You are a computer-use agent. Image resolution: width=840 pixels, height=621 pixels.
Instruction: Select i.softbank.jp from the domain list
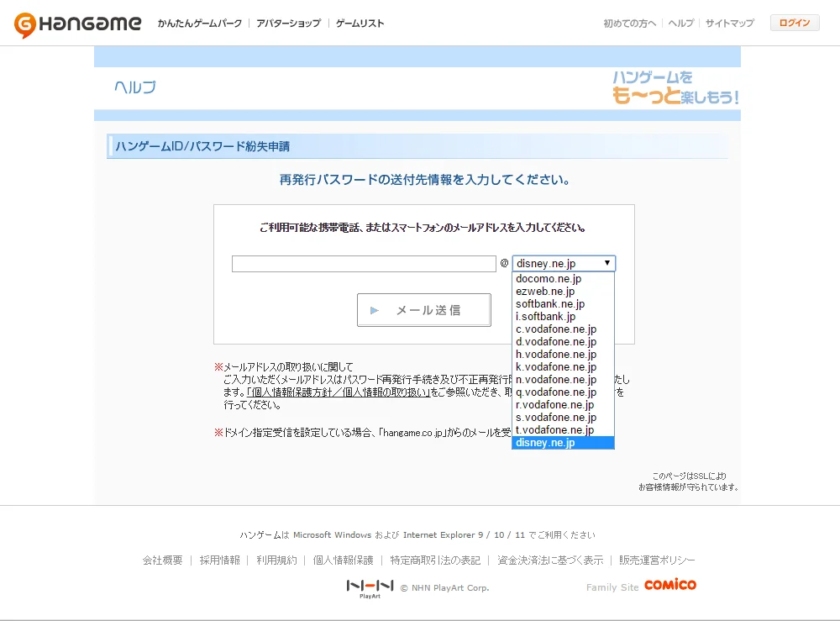point(563,317)
